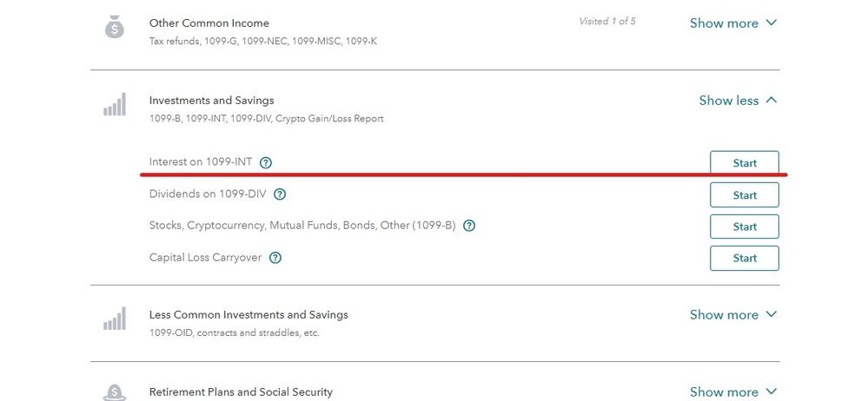This screenshot has width=868, height=401.
Task: Start the Stocks, Cryptocurrency 1099-B section
Action: click(x=744, y=227)
